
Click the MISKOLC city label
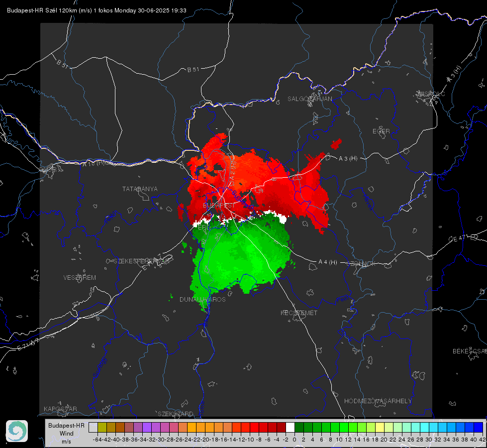pos(431,94)
